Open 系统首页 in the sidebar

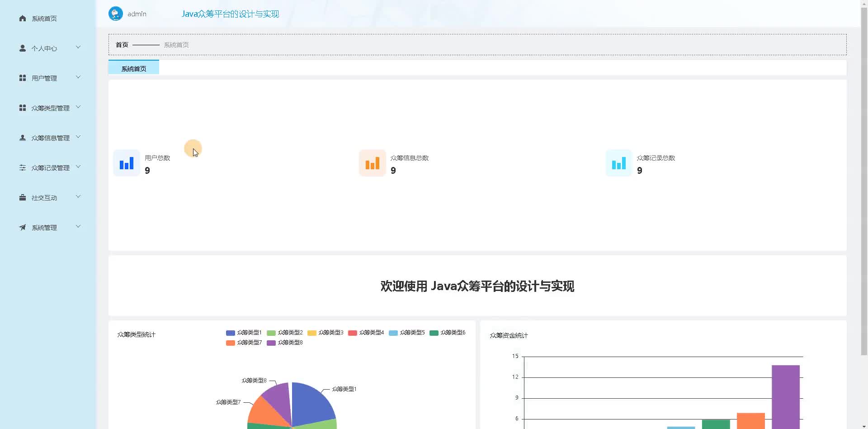click(44, 19)
